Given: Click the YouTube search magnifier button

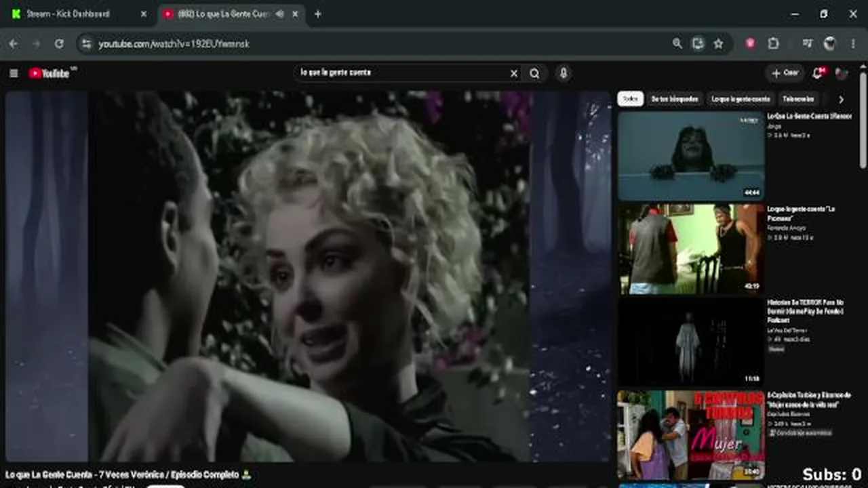Looking at the screenshot, I should (534, 73).
